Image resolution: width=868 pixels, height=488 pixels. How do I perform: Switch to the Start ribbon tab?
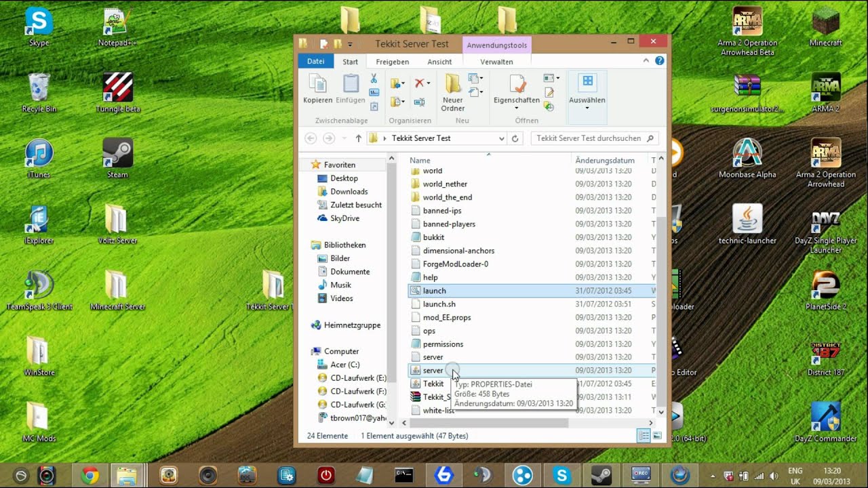[351, 62]
